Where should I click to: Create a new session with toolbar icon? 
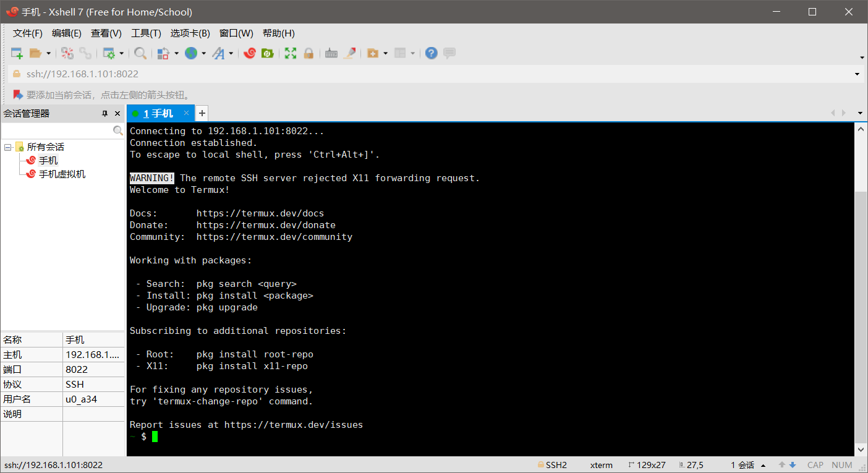[17, 53]
